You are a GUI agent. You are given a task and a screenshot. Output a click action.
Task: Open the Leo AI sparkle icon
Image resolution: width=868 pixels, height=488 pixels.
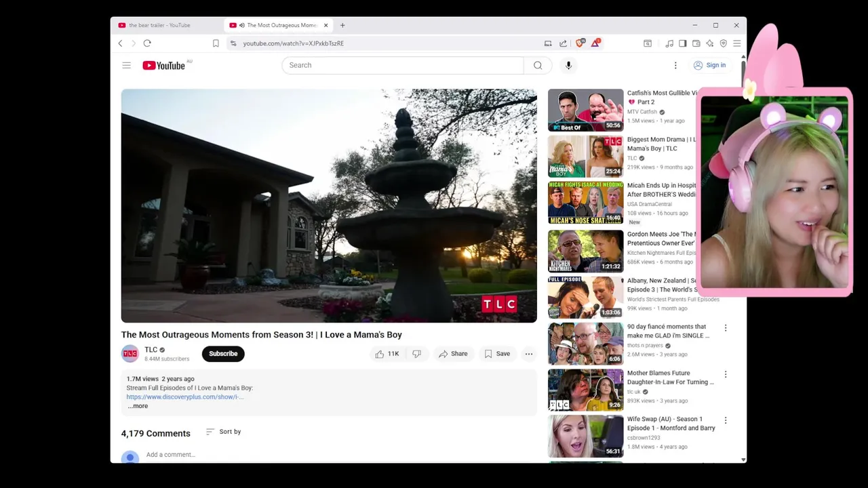click(x=709, y=43)
